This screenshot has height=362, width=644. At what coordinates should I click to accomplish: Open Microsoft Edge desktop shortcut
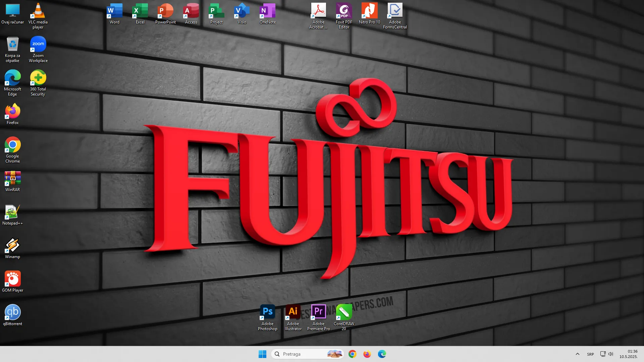[13, 83]
